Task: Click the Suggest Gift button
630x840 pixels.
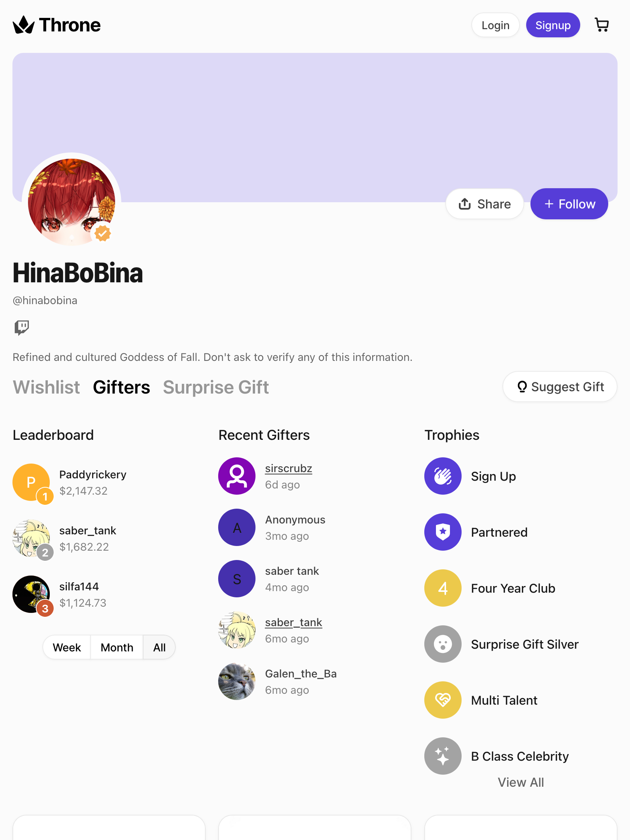Action: click(560, 387)
